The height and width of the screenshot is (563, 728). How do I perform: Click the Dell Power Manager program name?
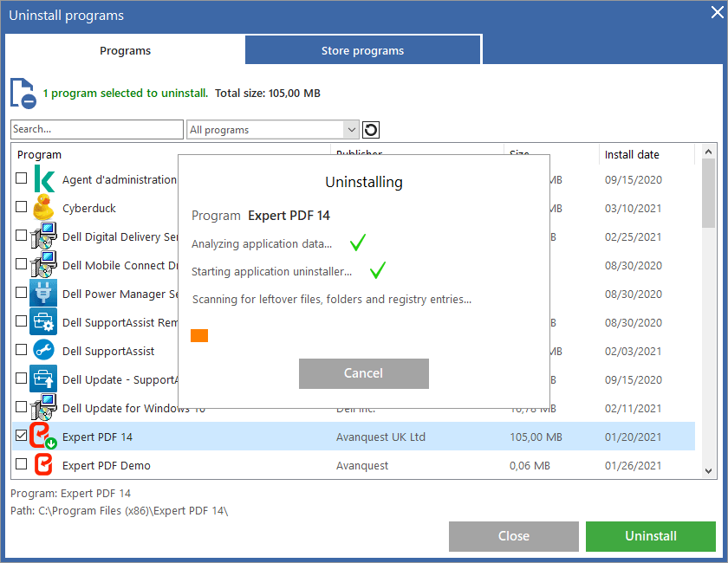120,294
